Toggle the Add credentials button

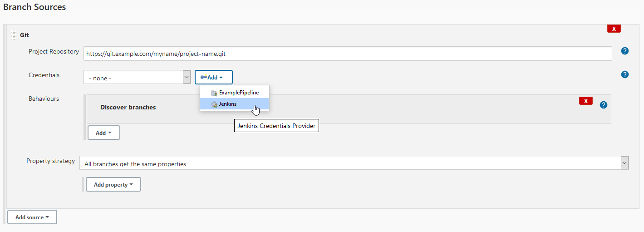point(214,78)
